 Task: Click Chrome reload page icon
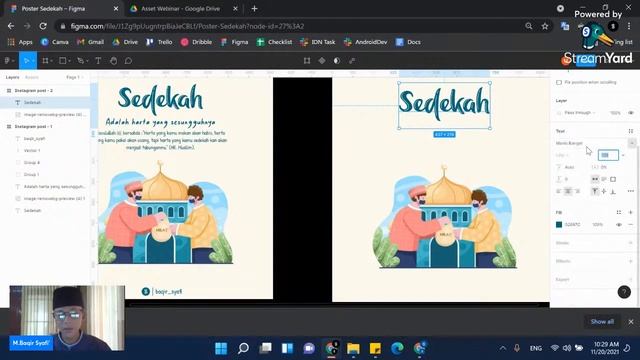(x=43, y=26)
